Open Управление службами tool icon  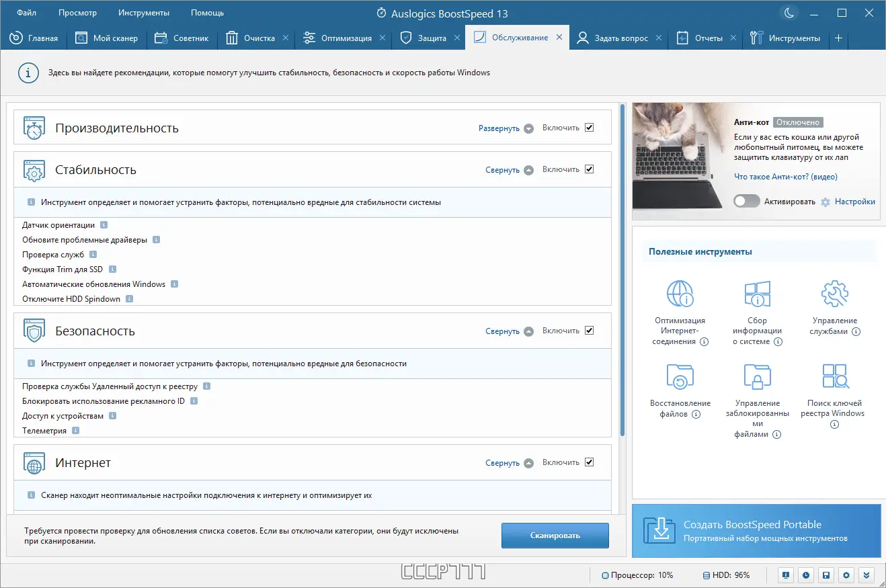tap(835, 294)
